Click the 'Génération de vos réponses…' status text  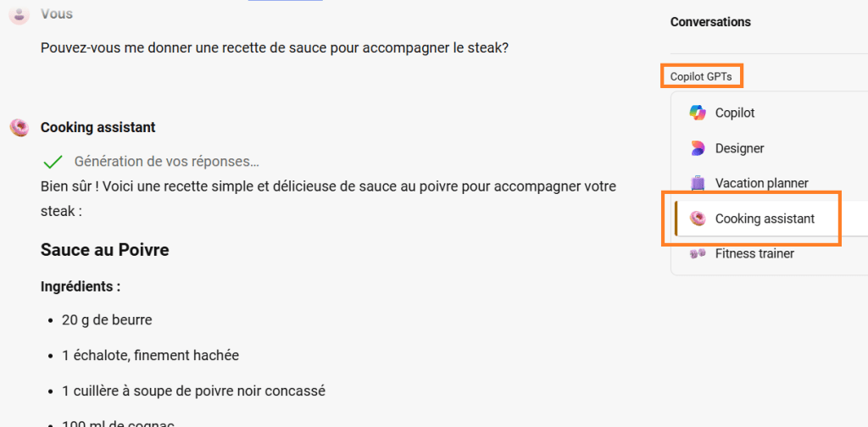click(x=167, y=161)
